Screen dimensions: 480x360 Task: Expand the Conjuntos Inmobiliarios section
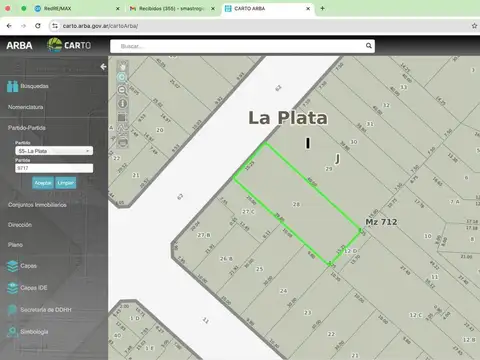[x=37, y=205]
